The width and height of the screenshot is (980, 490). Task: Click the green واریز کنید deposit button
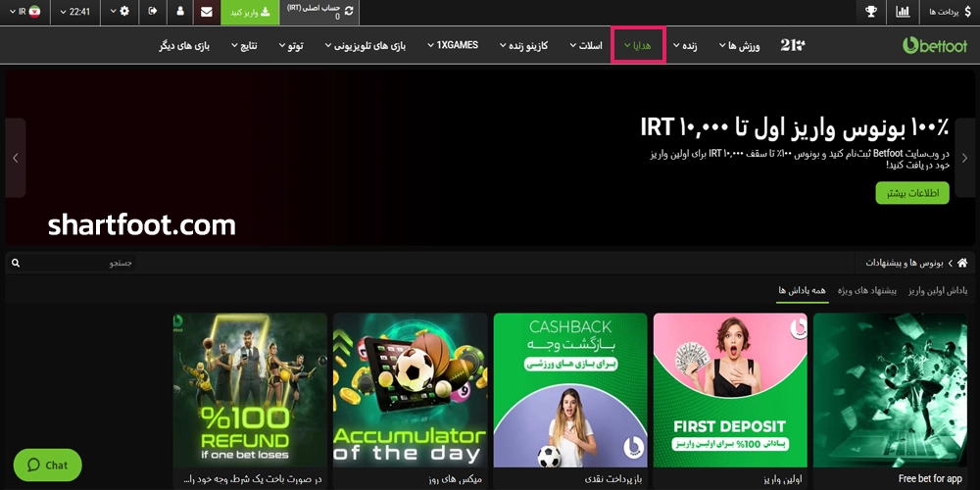pos(250,12)
